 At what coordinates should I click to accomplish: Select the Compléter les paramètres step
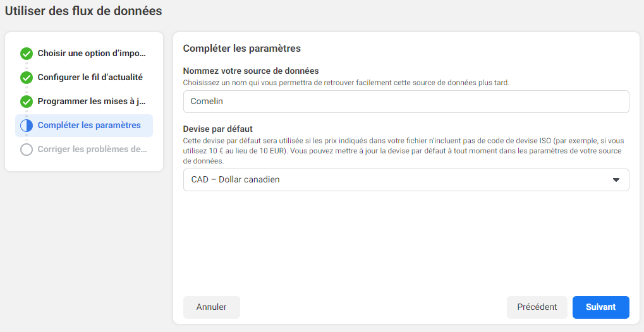pos(84,126)
